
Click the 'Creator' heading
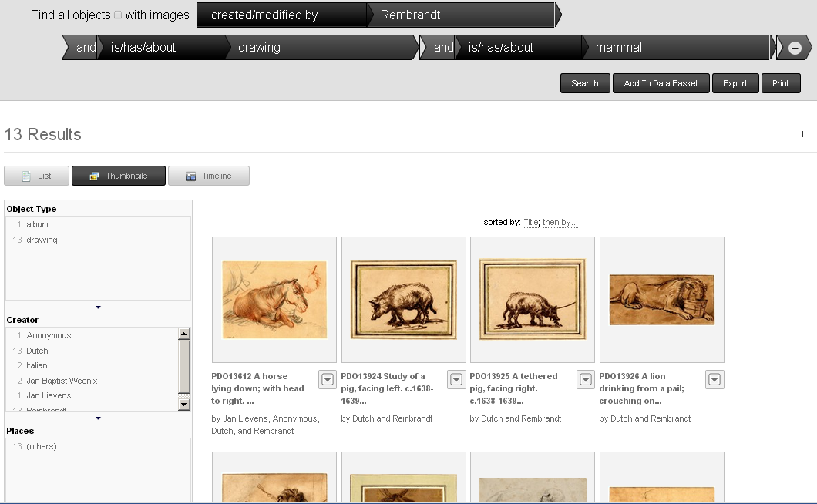(22, 320)
